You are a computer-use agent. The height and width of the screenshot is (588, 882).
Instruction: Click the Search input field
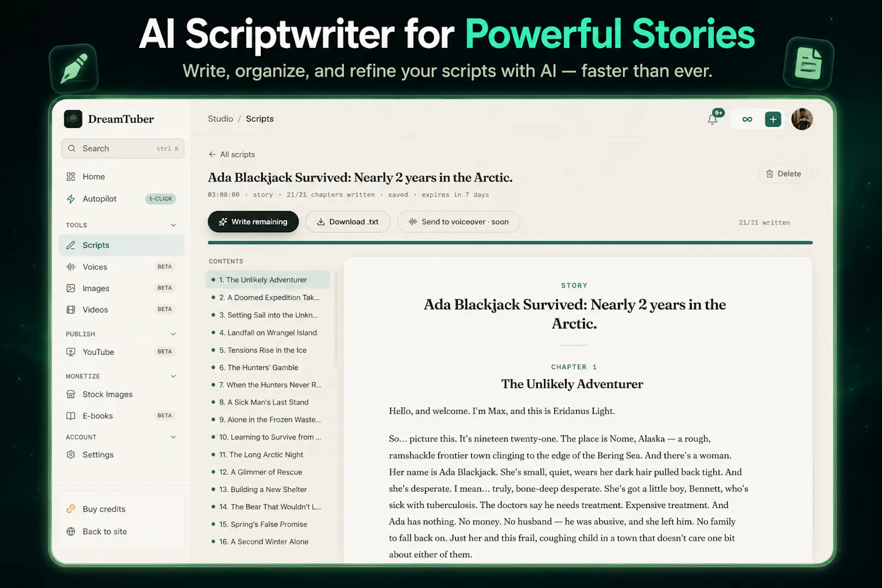tap(122, 148)
